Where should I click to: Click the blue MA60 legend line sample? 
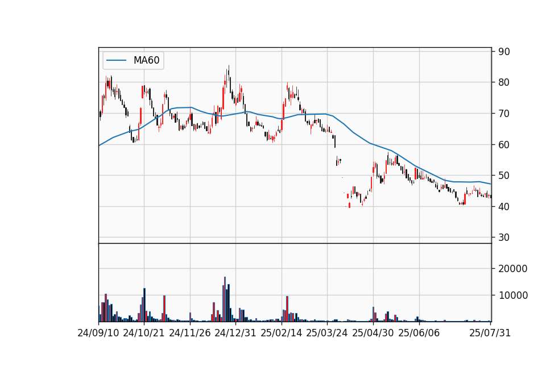pos(116,60)
